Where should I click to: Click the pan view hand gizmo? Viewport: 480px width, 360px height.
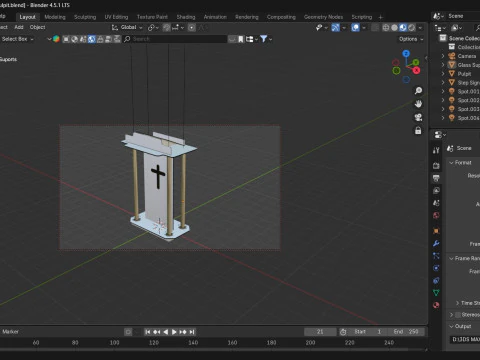coord(418,104)
